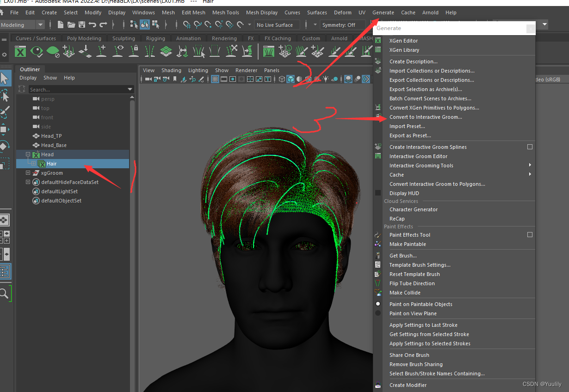Screen dimensions: 569x392
Task: Select defaultLightSet in Outliner
Action: [59, 191]
